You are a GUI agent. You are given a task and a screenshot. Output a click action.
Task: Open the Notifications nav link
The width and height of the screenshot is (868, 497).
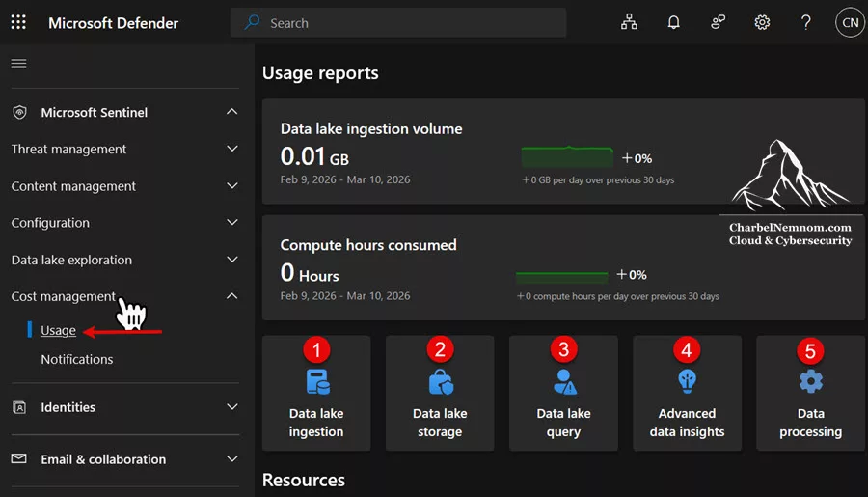click(77, 359)
